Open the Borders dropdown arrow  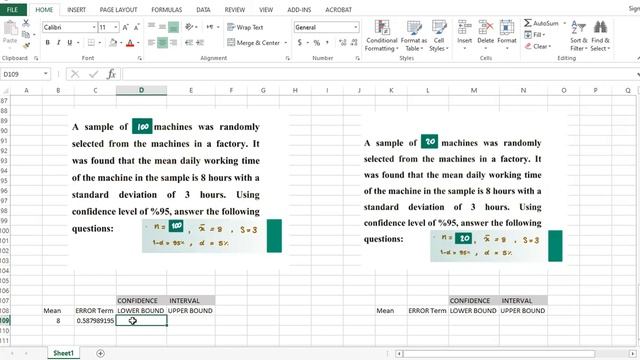100,42
